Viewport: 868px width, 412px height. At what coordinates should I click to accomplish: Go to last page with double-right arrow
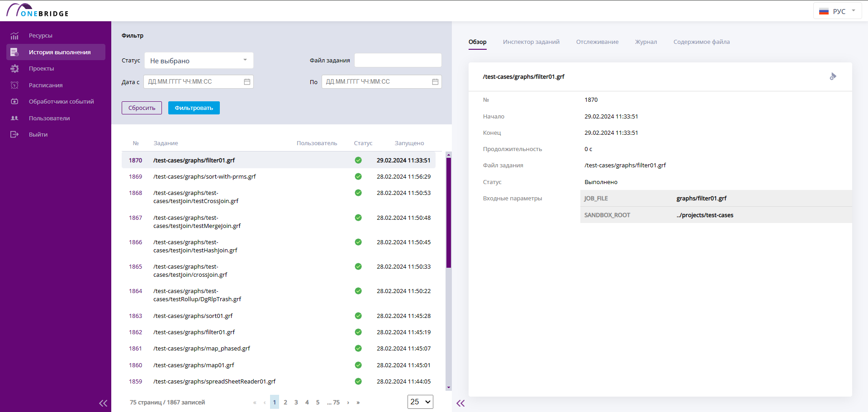pyautogui.click(x=358, y=403)
